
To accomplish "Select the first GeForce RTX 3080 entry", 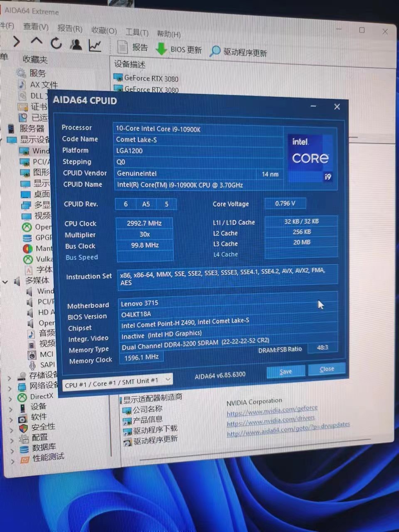I will [x=146, y=78].
